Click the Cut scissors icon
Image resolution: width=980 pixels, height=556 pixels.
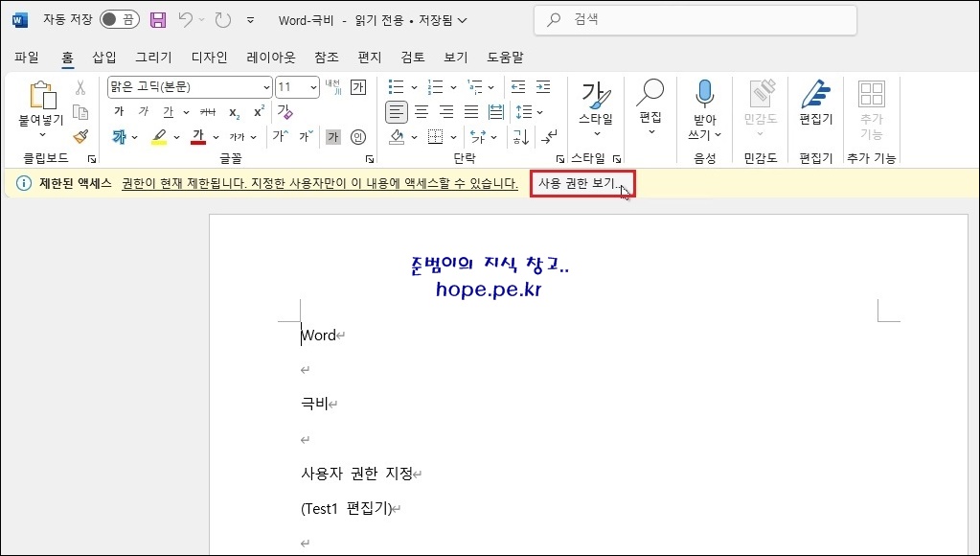(x=80, y=87)
